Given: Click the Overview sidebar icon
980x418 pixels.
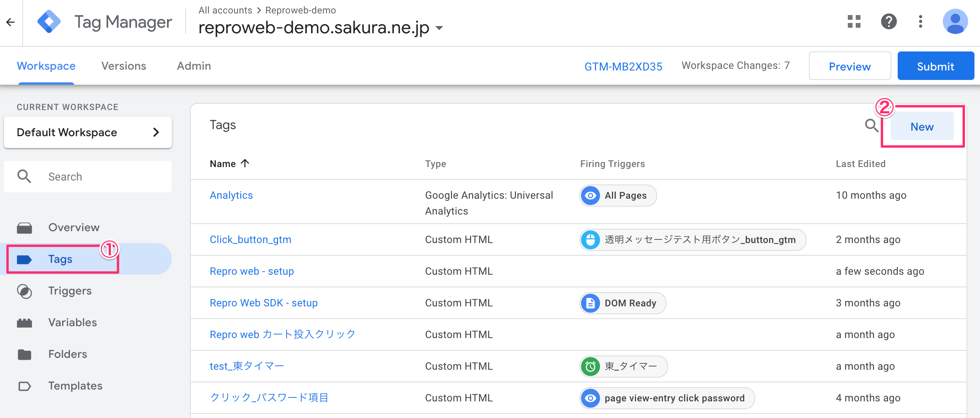Looking at the screenshot, I should 25,228.
